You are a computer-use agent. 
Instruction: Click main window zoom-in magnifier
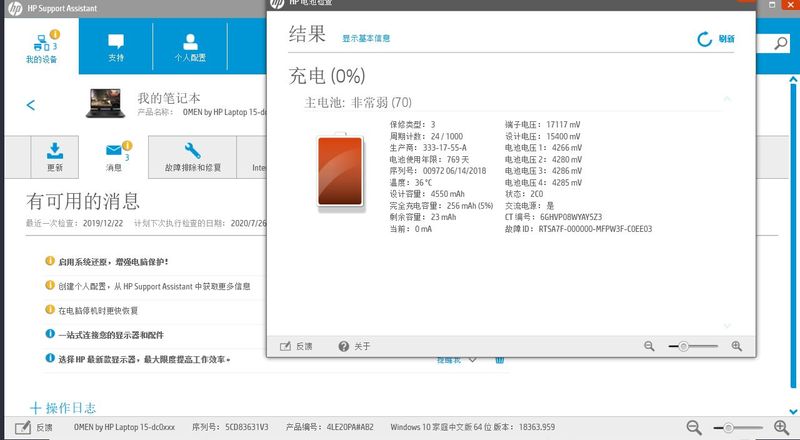click(x=781, y=427)
